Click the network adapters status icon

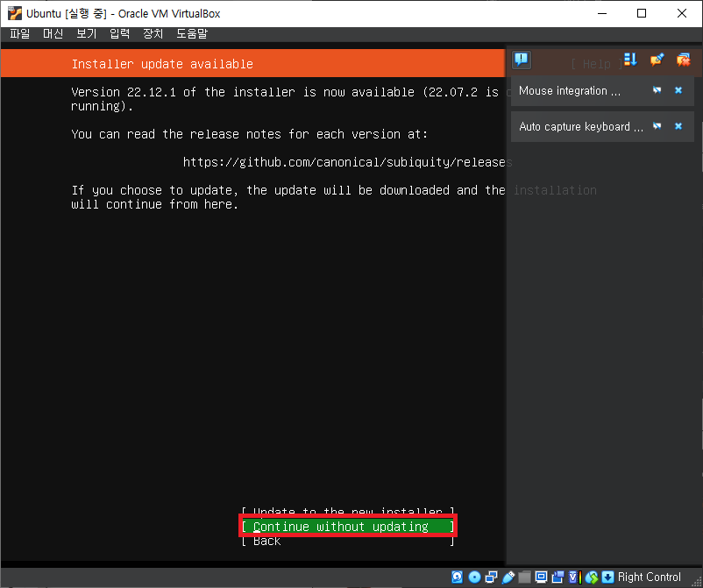tap(492, 577)
